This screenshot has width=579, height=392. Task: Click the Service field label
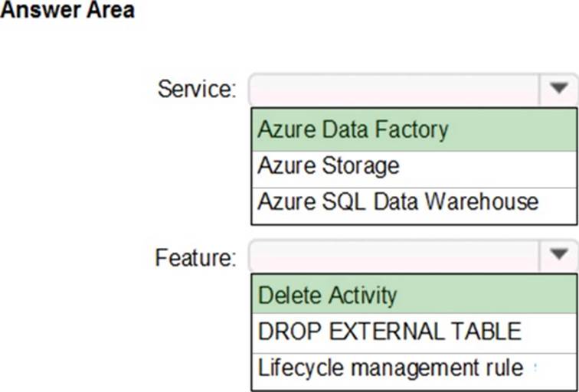coord(198,90)
